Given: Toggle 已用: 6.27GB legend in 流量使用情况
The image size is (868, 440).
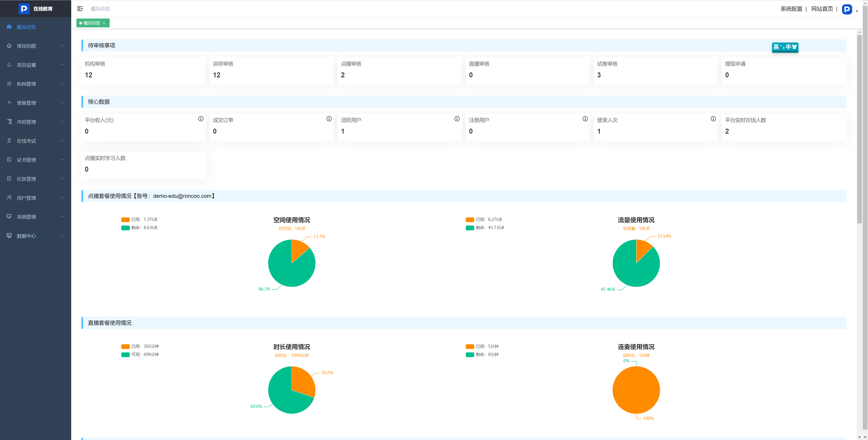Looking at the screenshot, I should (x=484, y=220).
